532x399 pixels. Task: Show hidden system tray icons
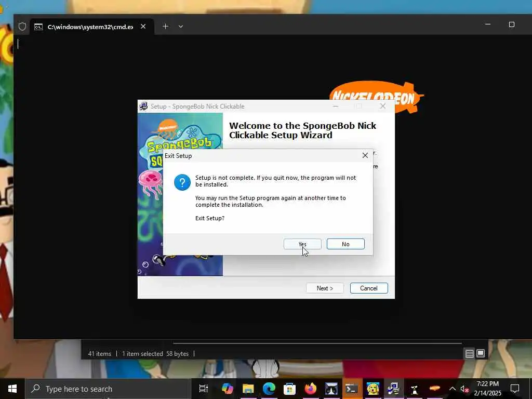click(453, 389)
